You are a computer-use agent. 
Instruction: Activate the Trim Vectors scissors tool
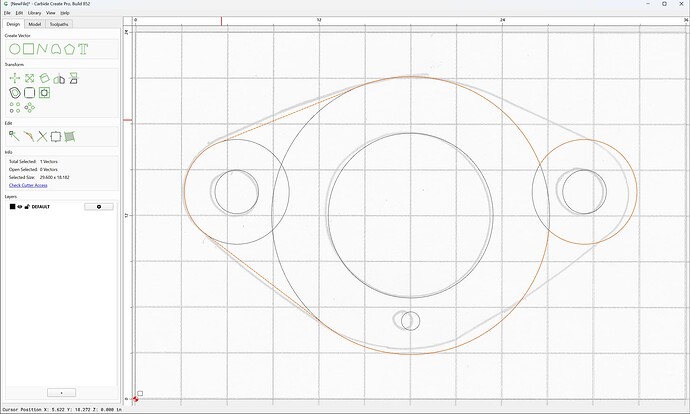(x=42, y=136)
